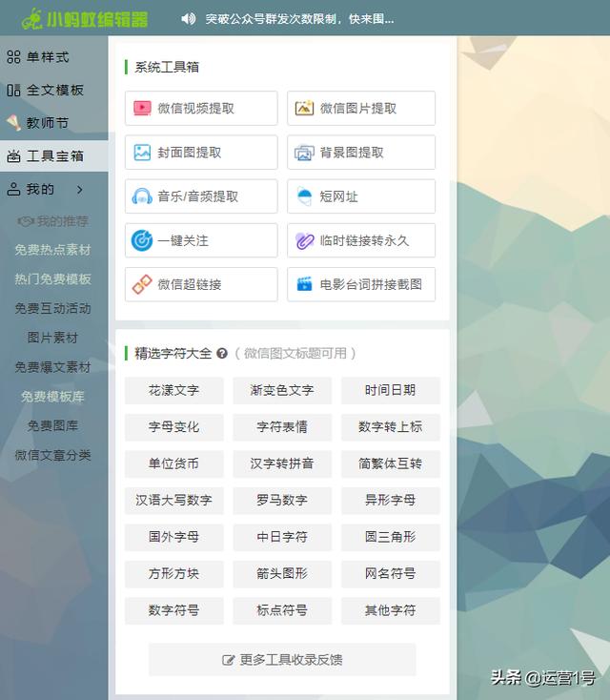Select 异形字母 characters
This screenshot has height=700, width=610.
pos(391,501)
